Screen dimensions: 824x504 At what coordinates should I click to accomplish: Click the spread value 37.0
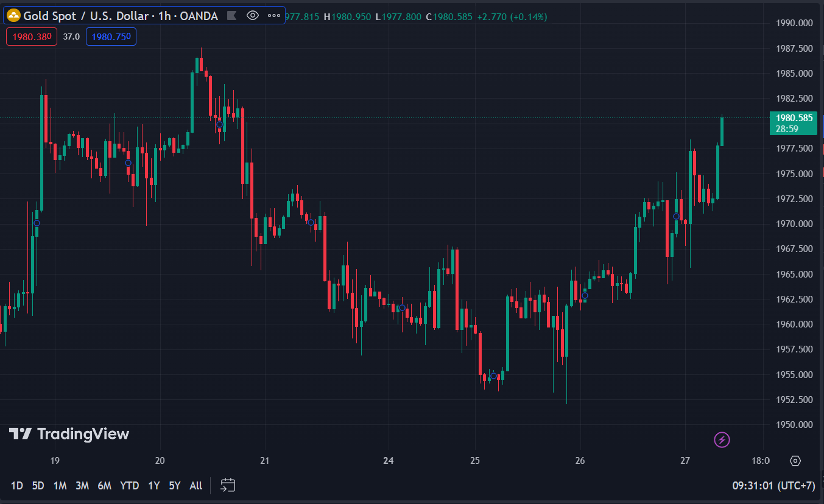[x=71, y=37]
